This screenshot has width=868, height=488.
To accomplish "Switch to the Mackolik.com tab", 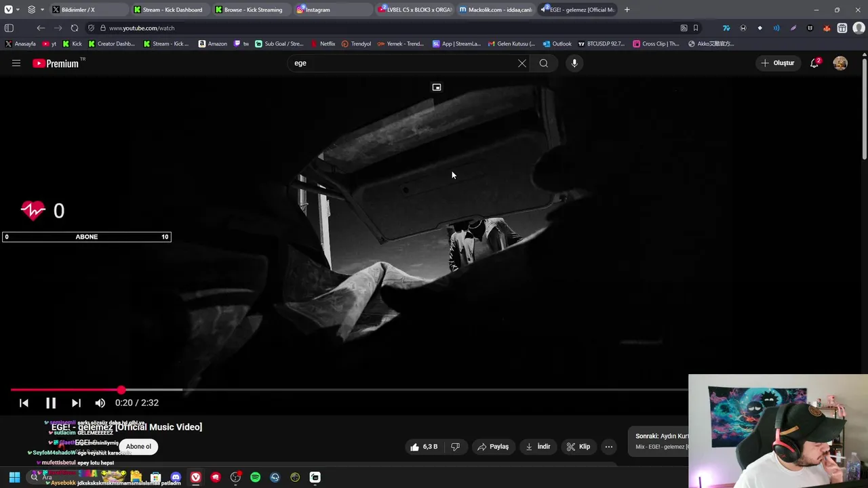I will (x=495, y=9).
